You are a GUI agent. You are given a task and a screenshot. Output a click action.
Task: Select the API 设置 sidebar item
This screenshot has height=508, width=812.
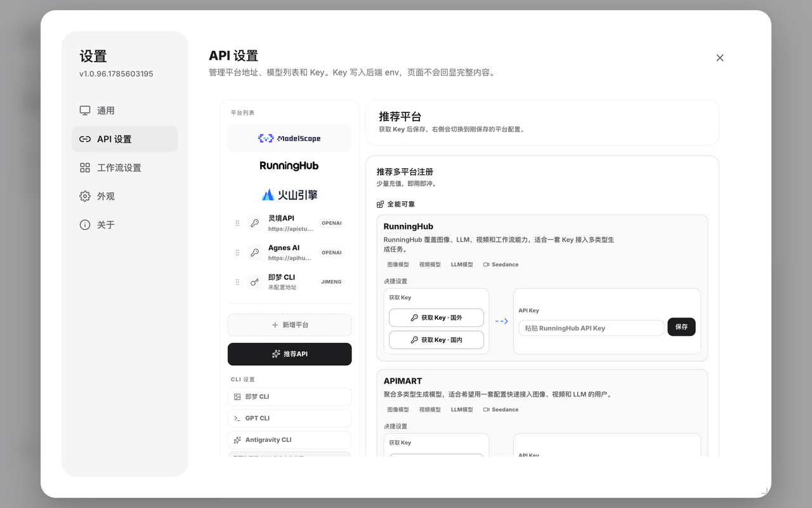click(124, 139)
